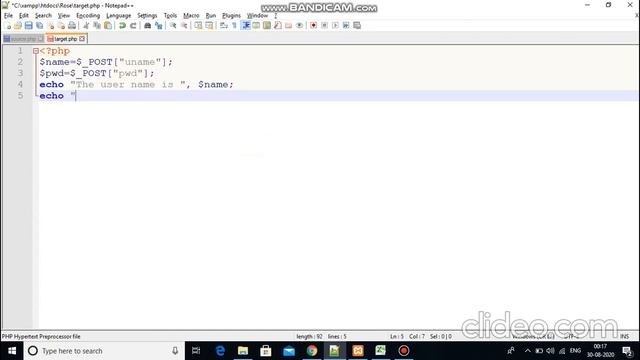The image size is (640, 360).
Task: Click the New file toolbar icon
Action: click(7, 26)
